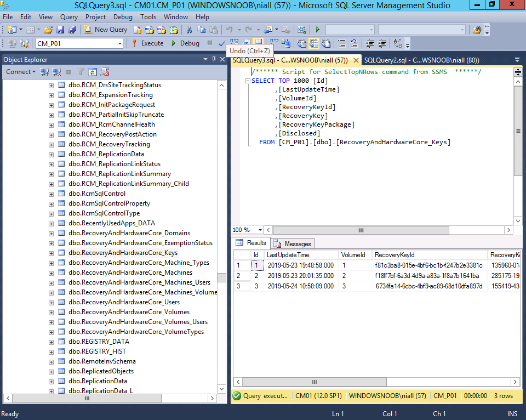Toggle Results to Grid option

pyautogui.click(x=313, y=43)
